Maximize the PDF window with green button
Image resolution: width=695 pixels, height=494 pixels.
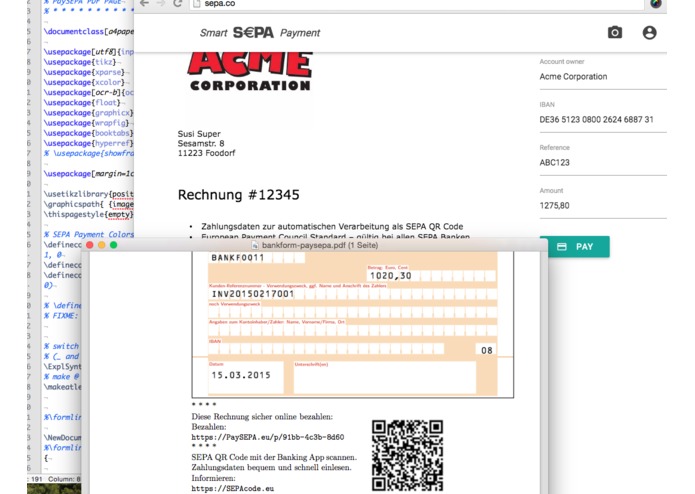coord(113,245)
